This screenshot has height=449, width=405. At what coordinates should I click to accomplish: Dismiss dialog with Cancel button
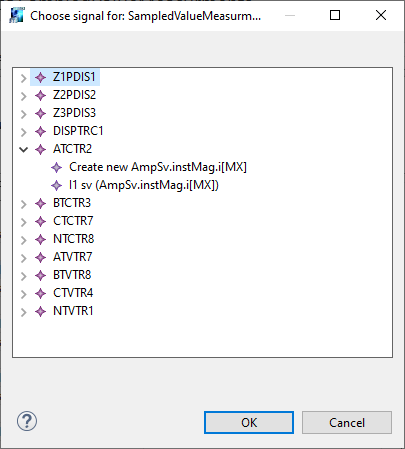[x=347, y=422]
